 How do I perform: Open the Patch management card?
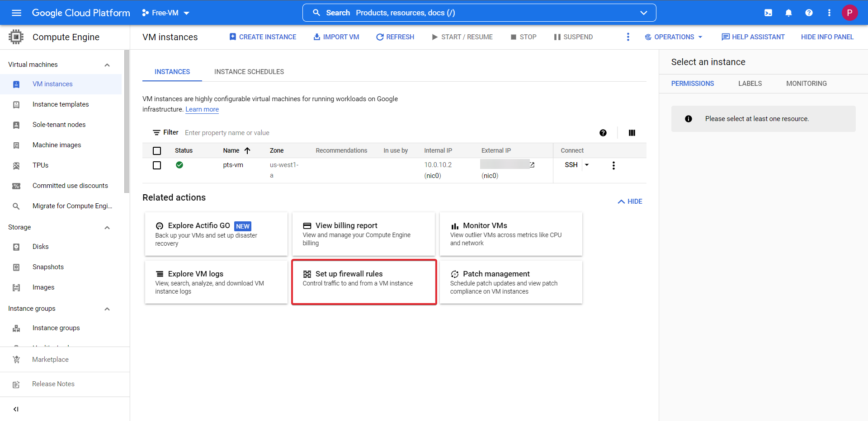[511, 282]
